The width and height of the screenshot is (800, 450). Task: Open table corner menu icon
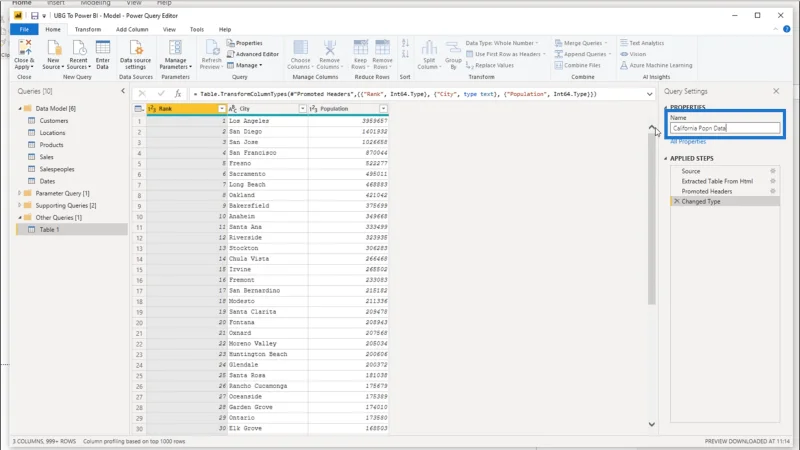[x=138, y=109]
